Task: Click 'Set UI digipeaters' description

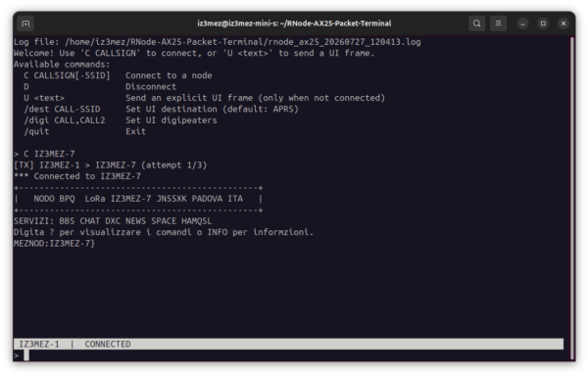Action: [x=171, y=120]
